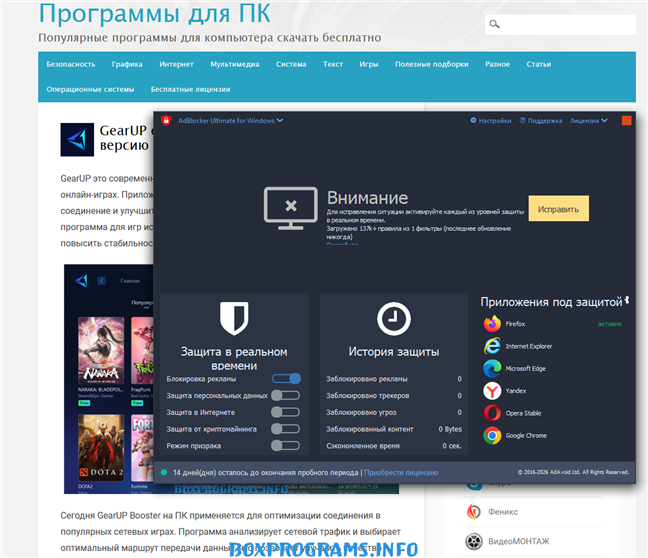The width and height of the screenshot is (648, 558).
Task: Click the Firefox icon in protected apps
Action: (x=492, y=324)
